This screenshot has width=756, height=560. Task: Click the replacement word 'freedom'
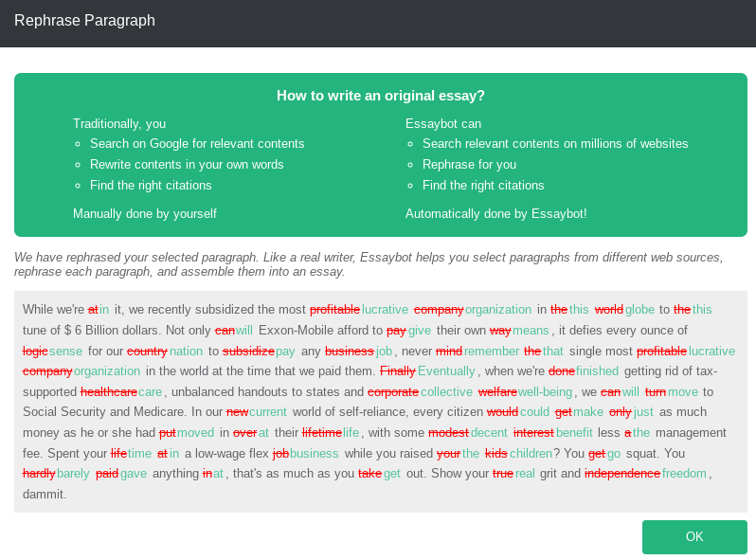(x=684, y=473)
